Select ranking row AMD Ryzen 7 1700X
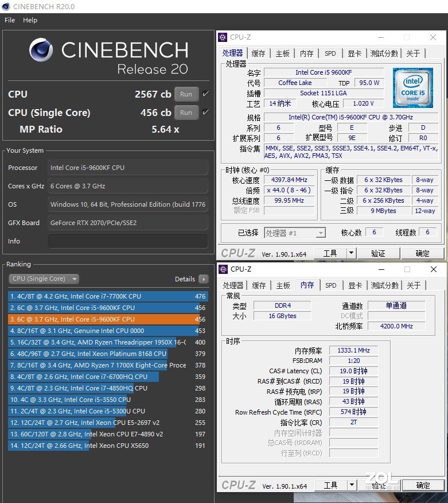448x503 pixels. tap(108, 365)
